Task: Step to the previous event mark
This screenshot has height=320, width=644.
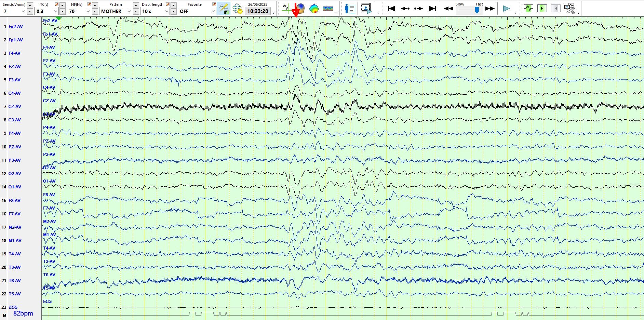Action: [x=405, y=9]
